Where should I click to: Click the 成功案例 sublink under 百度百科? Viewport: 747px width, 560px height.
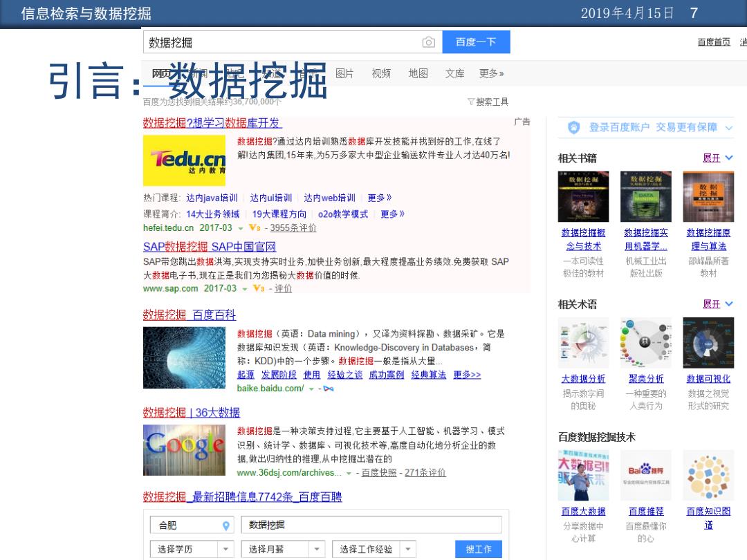pyautogui.click(x=387, y=375)
